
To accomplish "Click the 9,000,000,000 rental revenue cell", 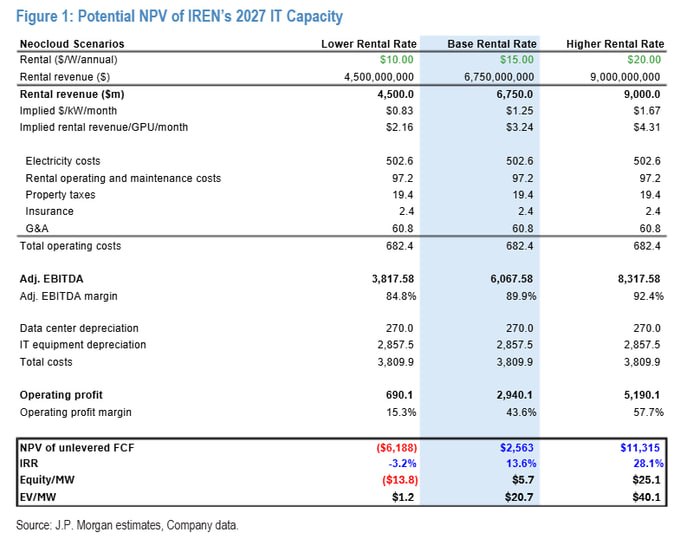I will click(x=625, y=77).
